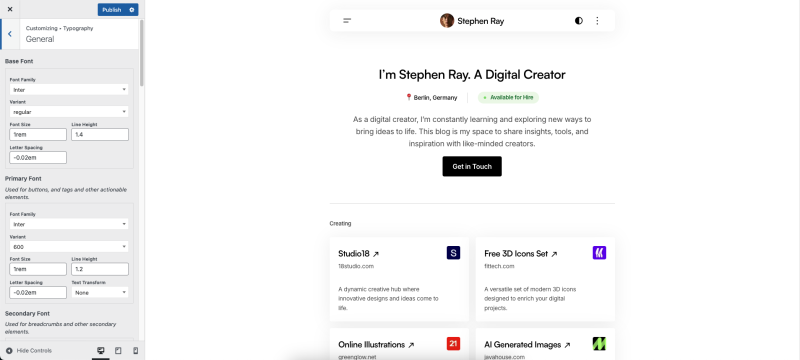Screen dimensions: 800x360
Task: Click the Get in Touch button
Action: click(x=472, y=166)
